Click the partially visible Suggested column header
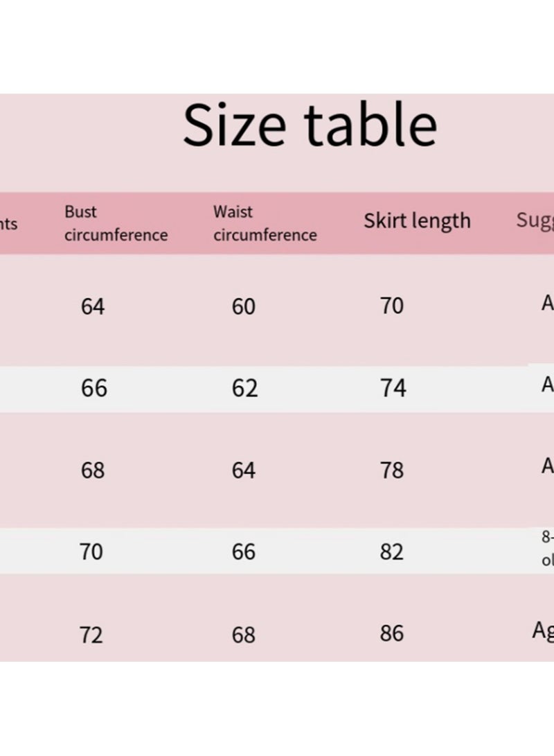Image resolution: width=554 pixels, height=756 pixels. (x=535, y=221)
